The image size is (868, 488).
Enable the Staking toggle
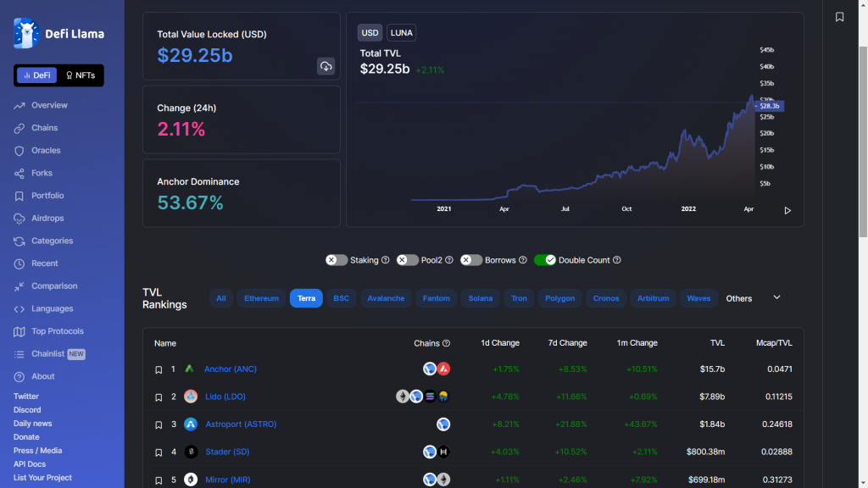click(337, 260)
